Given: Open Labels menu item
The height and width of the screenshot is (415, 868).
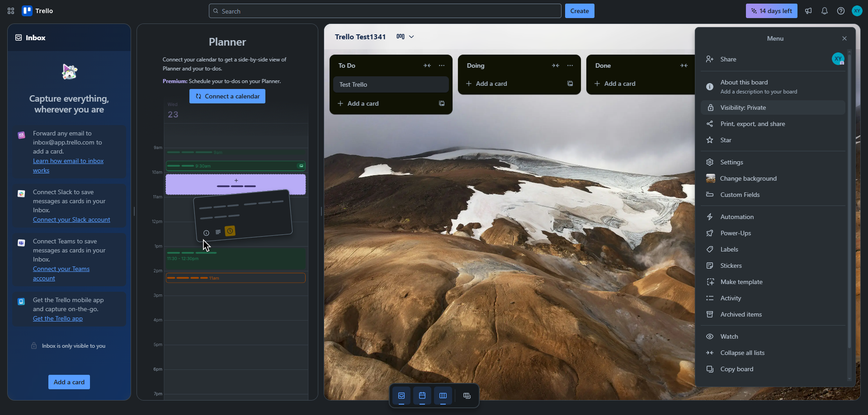Looking at the screenshot, I should [x=773, y=249].
